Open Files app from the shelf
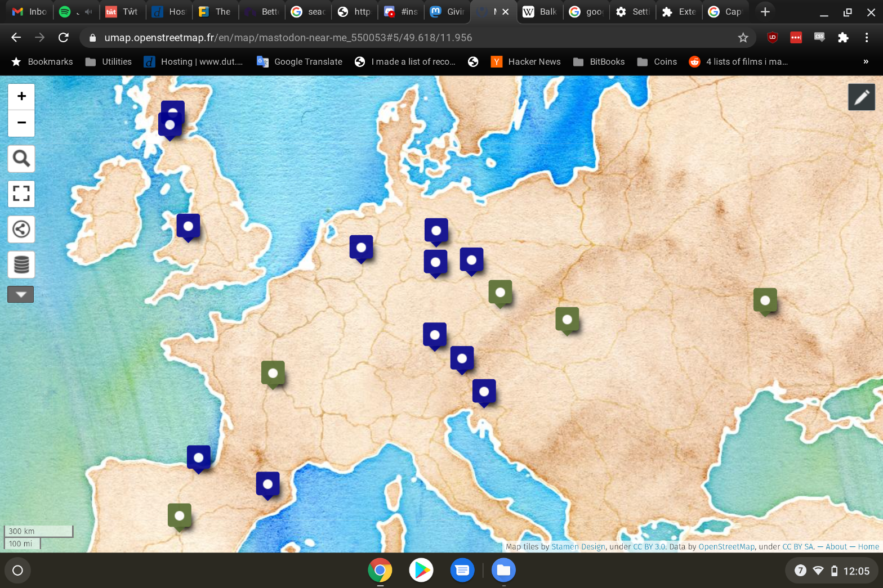Viewport: 883px width, 588px height. [503, 571]
